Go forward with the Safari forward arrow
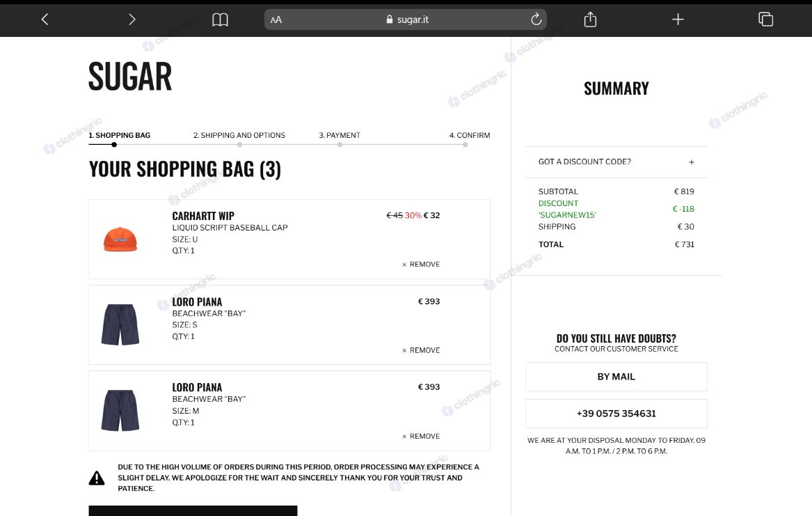 [132, 19]
